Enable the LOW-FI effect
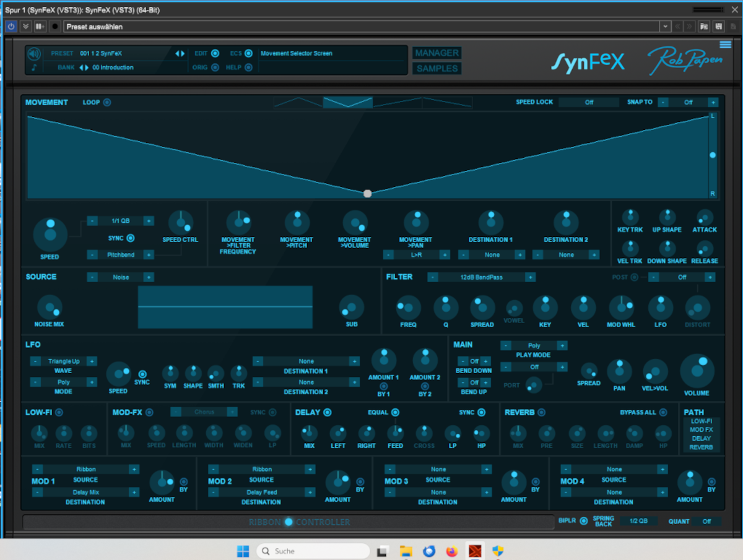The image size is (743, 560). pos(59,412)
